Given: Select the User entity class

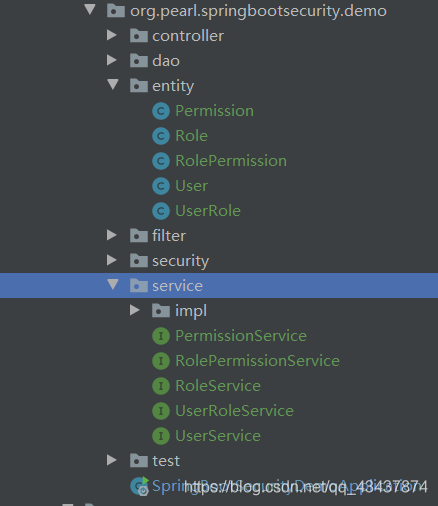Looking at the screenshot, I should pyautogui.click(x=191, y=186).
